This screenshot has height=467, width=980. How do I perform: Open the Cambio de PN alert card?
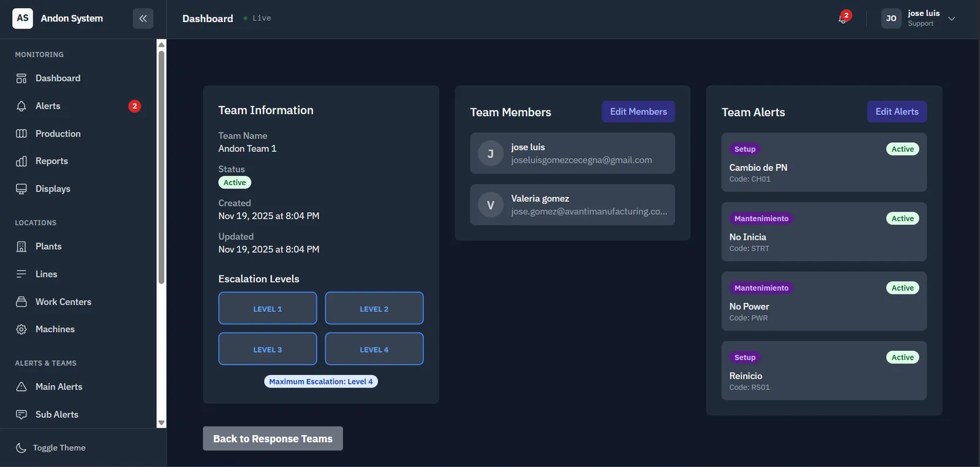824,163
